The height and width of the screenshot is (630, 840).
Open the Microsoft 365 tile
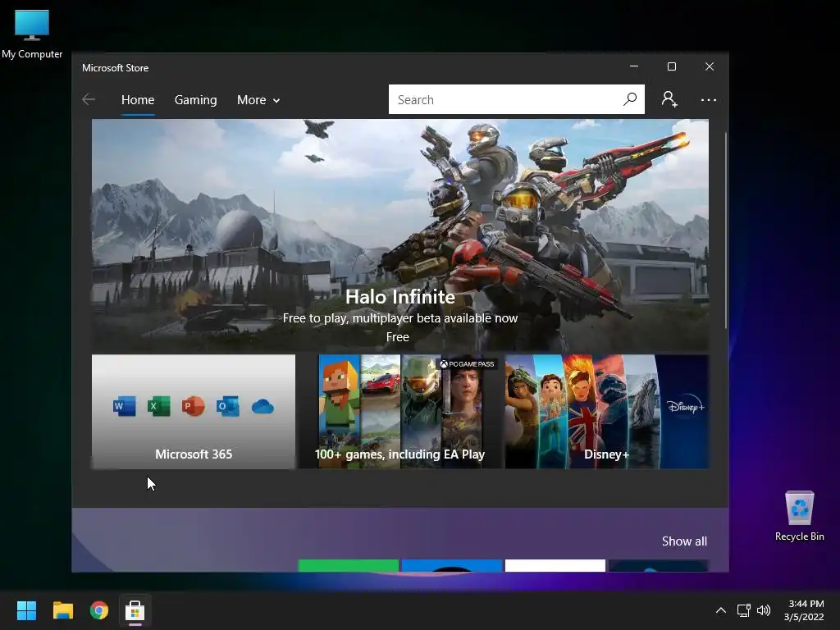coord(194,412)
